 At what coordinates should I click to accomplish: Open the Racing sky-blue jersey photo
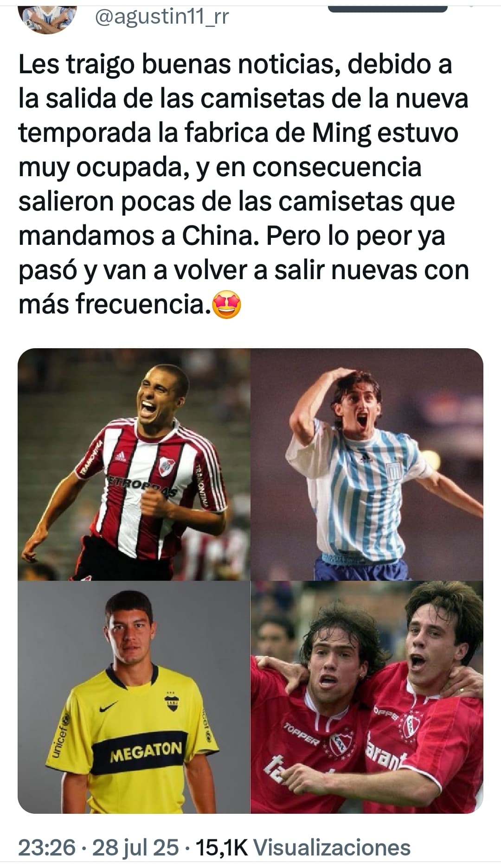367,465
